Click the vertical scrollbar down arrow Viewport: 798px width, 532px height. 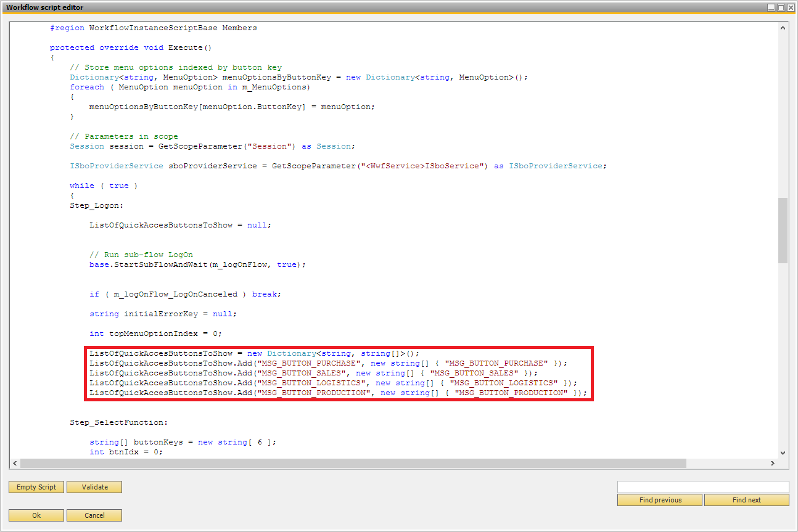(x=783, y=453)
